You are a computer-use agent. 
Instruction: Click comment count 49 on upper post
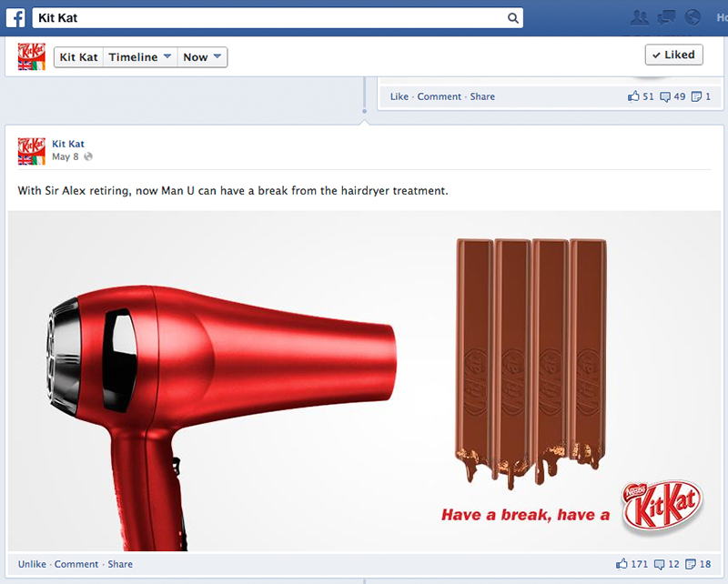point(672,96)
